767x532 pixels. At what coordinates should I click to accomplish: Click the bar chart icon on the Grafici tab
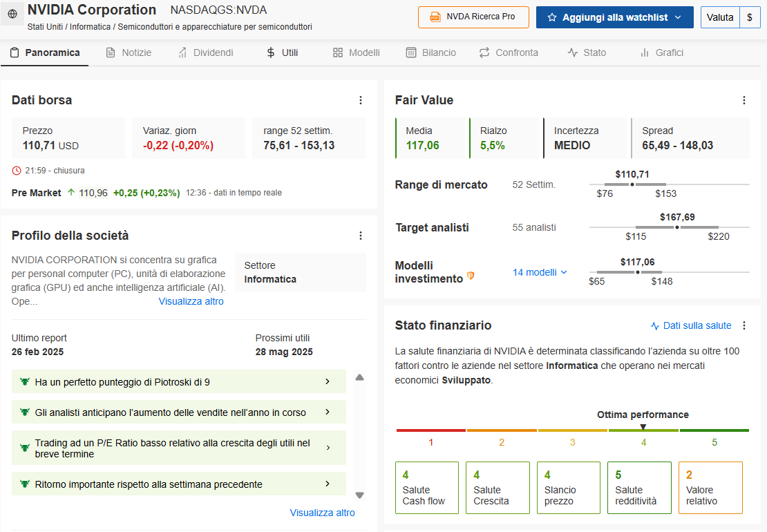point(645,53)
